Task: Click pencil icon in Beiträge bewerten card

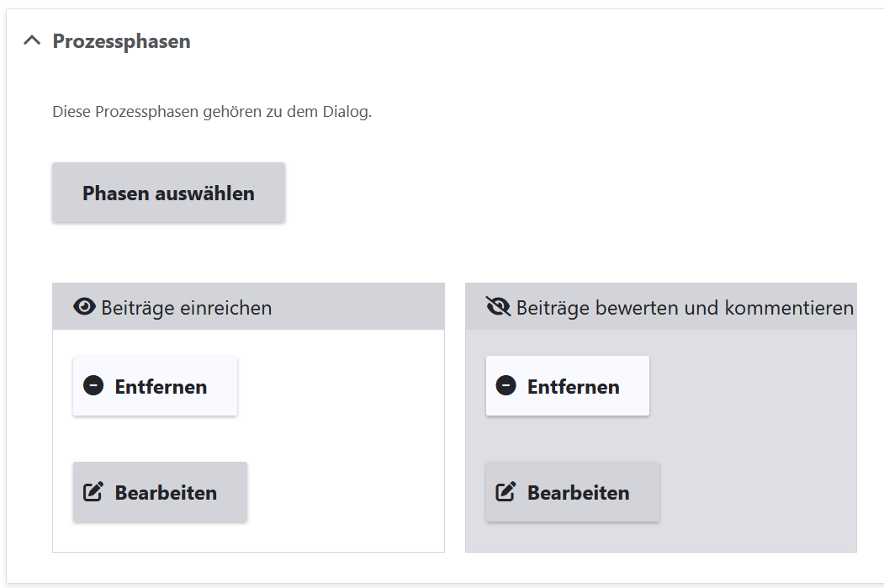Action: (506, 491)
